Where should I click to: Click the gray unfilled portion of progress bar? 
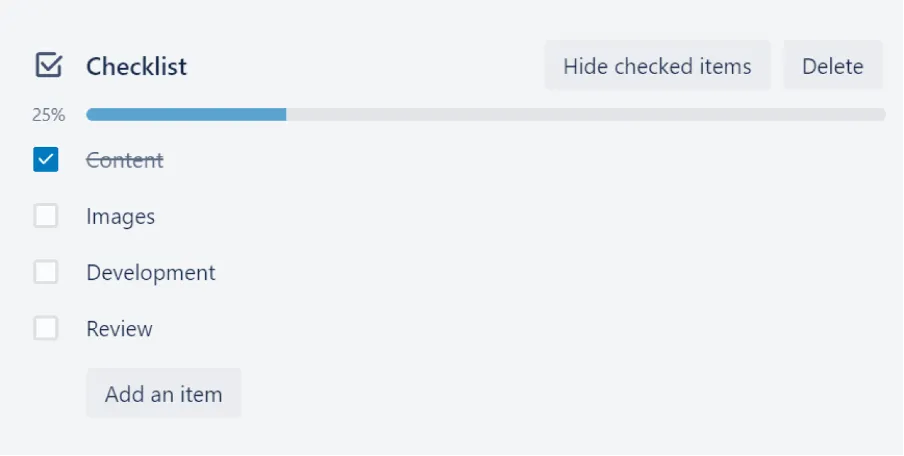[585, 115]
